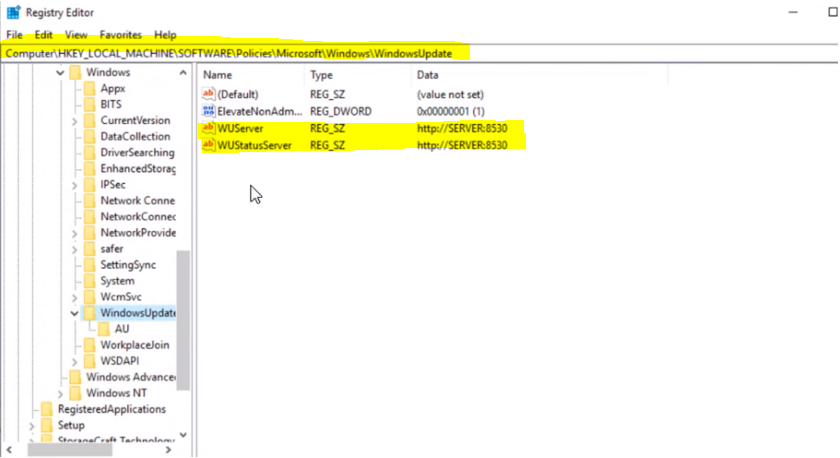Open the Favorites menu
Image resolution: width=840 pixels, height=458 pixels.
[x=121, y=35]
